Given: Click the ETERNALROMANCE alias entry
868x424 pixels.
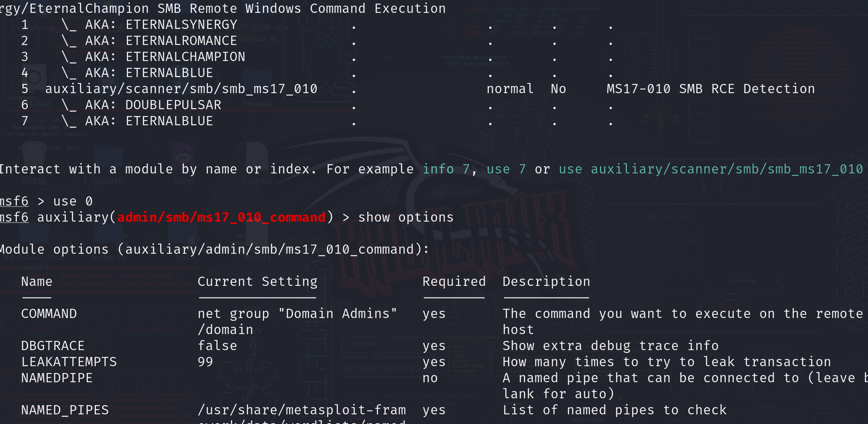Looking at the screenshot, I should pyautogui.click(x=181, y=41).
